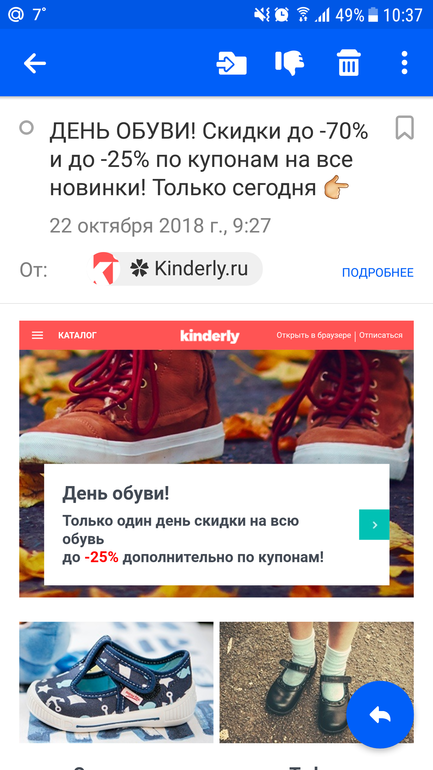This screenshot has width=433, height=770.
Task: Open the День обуви promo card text
Action: click(x=201, y=524)
